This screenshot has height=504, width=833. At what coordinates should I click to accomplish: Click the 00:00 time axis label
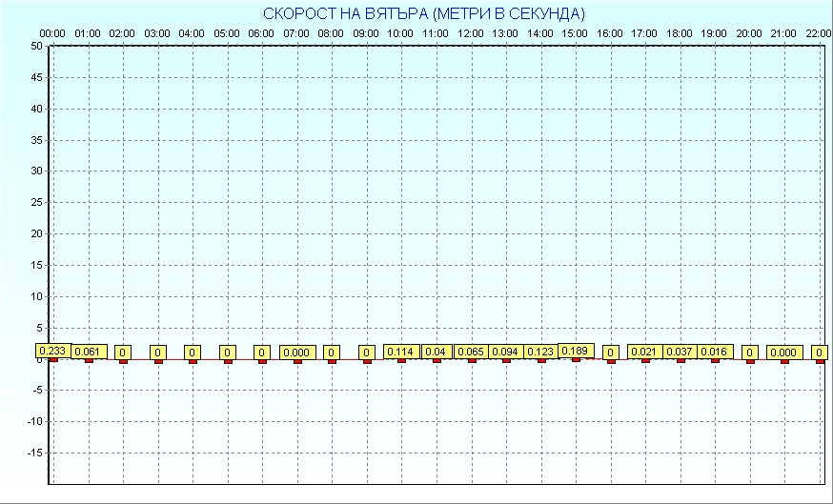52,34
